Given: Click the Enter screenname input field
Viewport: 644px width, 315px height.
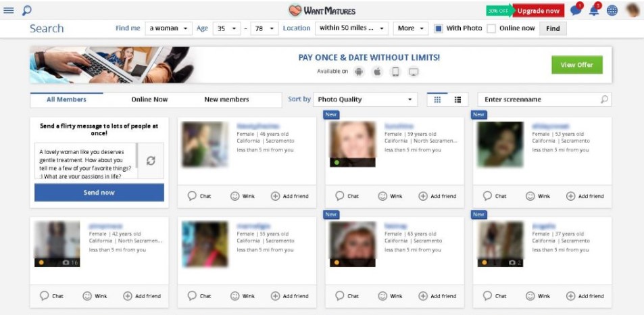Looking at the screenshot, I should 544,99.
